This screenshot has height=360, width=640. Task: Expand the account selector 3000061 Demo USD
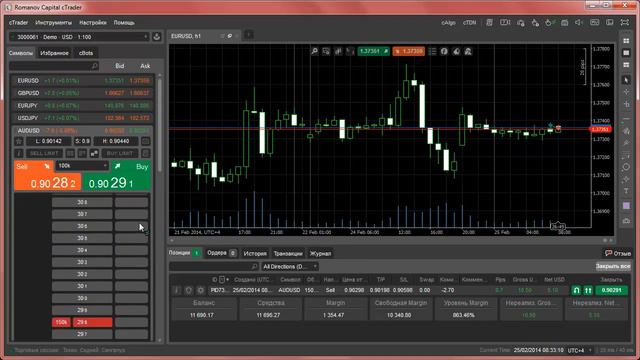[x=79, y=37]
